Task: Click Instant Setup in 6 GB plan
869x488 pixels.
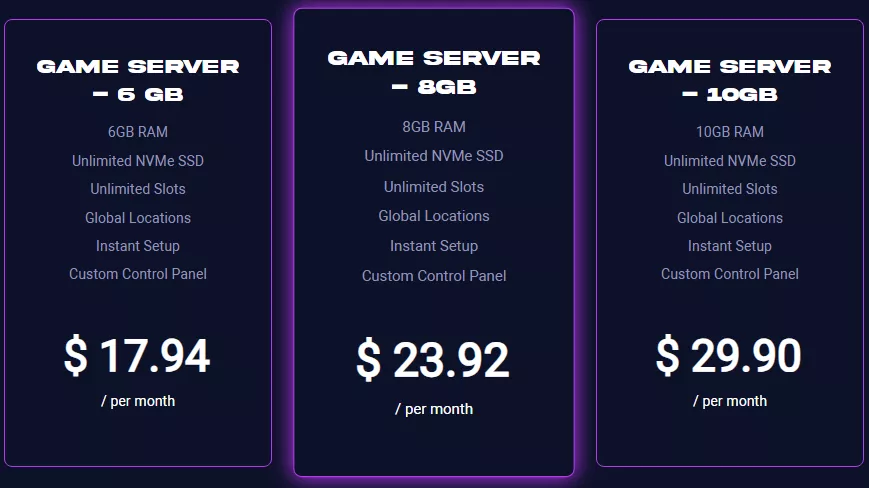Action: point(138,246)
